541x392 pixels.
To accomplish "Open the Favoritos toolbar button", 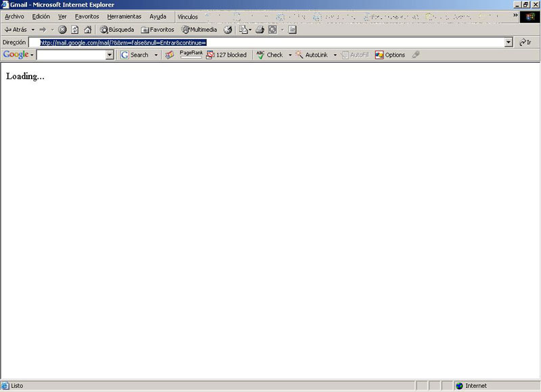I will tap(157, 30).
